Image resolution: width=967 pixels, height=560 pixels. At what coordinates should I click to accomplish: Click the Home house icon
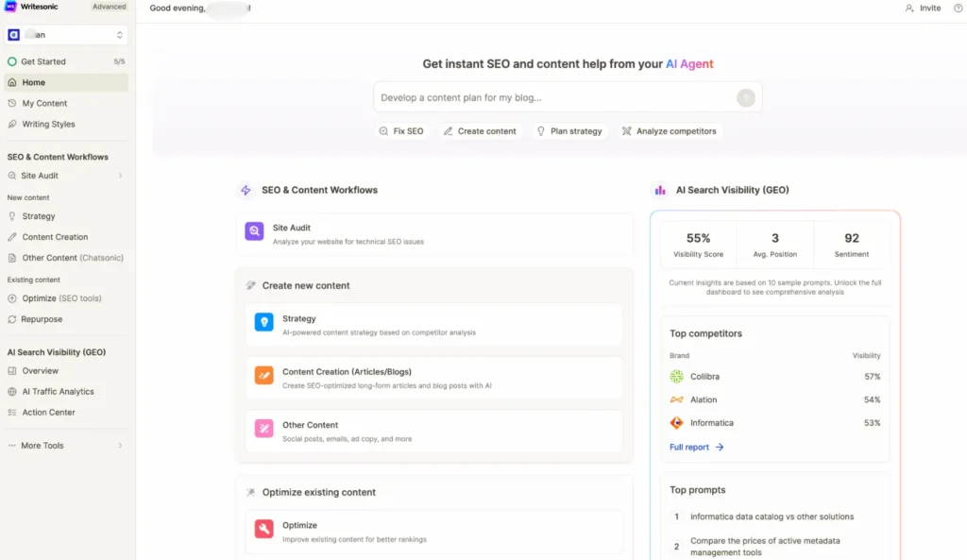coord(11,83)
